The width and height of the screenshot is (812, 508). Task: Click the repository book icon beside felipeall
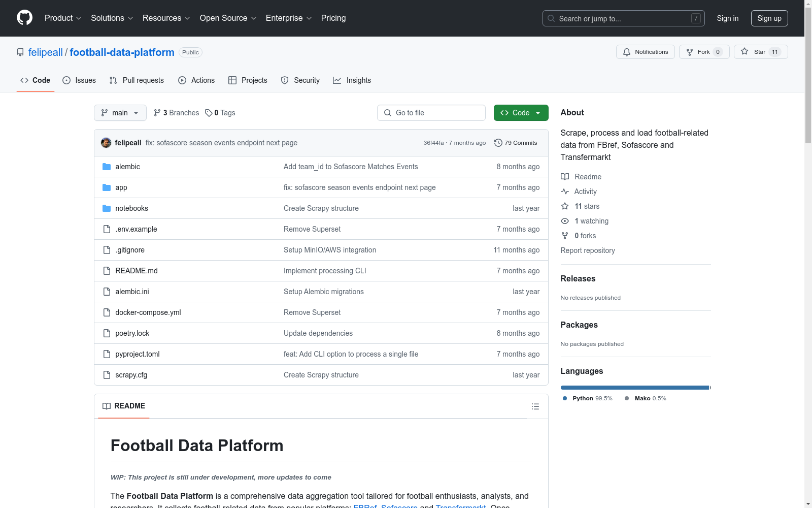click(20, 52)
